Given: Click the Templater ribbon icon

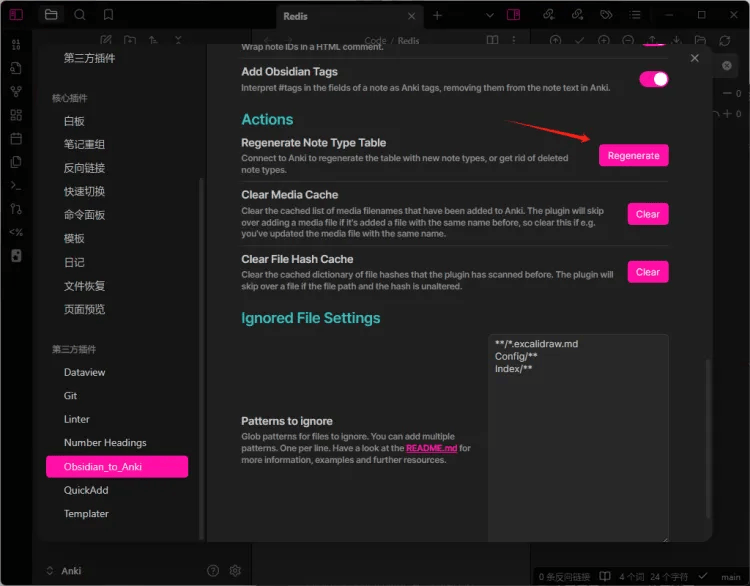Looking at the screenshot, I should pyautogui.click(x=16, y=232).
